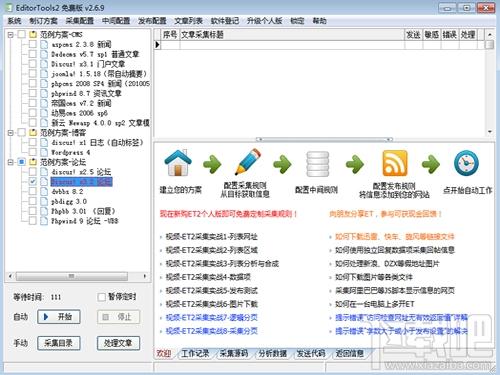
Task: Select the row text 'Phpbb 3.01 (回复)'
Action: [84, 211]
